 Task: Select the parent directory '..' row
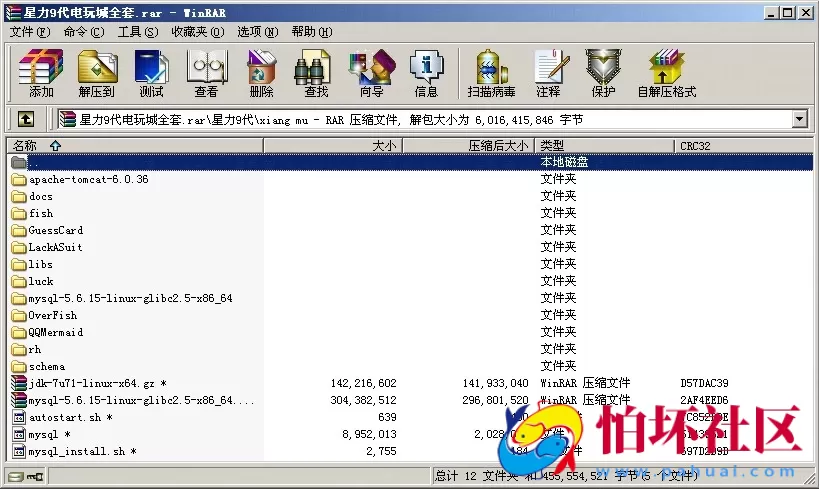pos(410,162)
